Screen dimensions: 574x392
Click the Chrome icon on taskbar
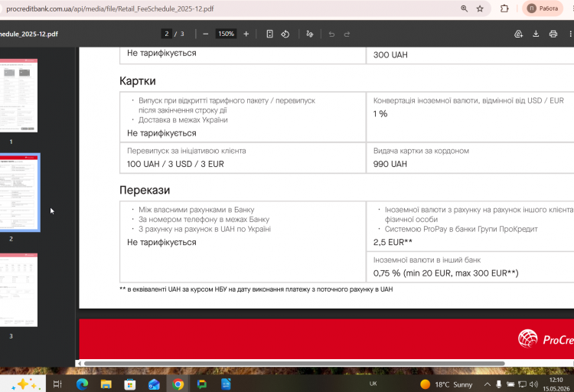point(178,384)
